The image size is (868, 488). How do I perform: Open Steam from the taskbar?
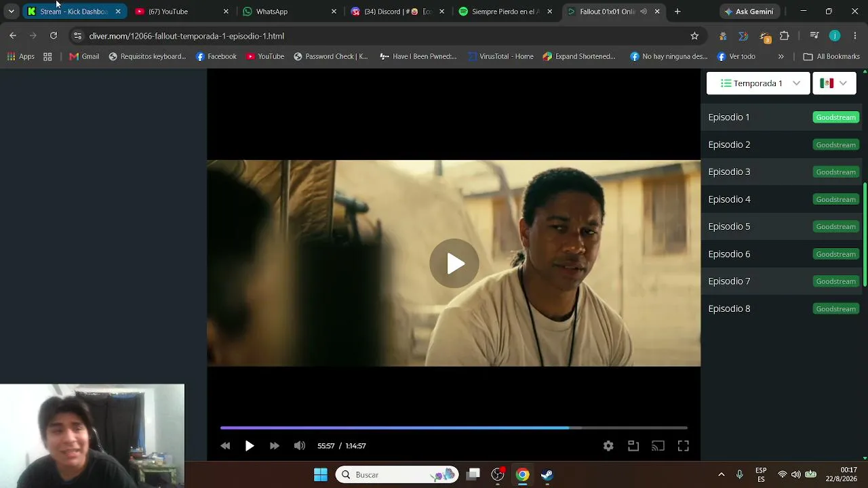[547, 474]
